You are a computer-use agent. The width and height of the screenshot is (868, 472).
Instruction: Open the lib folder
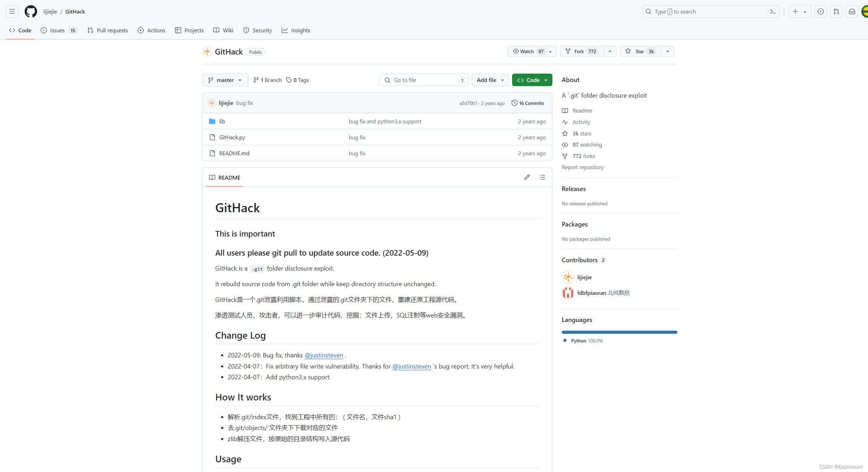pos(222,121)
